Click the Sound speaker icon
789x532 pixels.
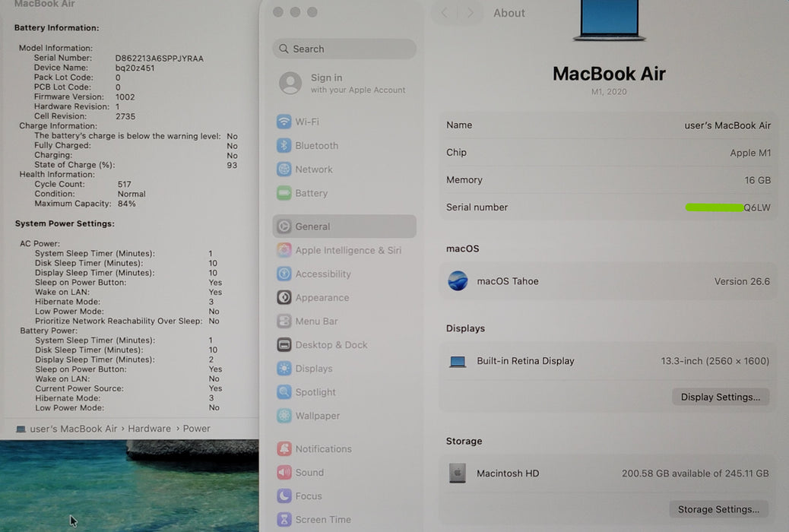pos(284,472)
